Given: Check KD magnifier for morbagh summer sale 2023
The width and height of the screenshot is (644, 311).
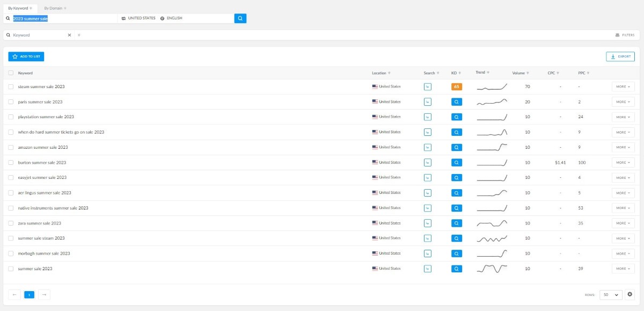Looking at the screenshot, I should pyautogui.click(x=457, y=254).
